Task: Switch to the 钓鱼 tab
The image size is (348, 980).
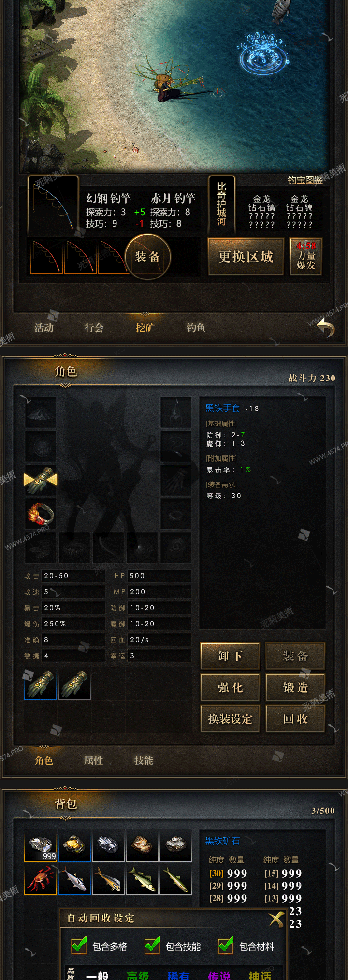Action: click(196, 328)
